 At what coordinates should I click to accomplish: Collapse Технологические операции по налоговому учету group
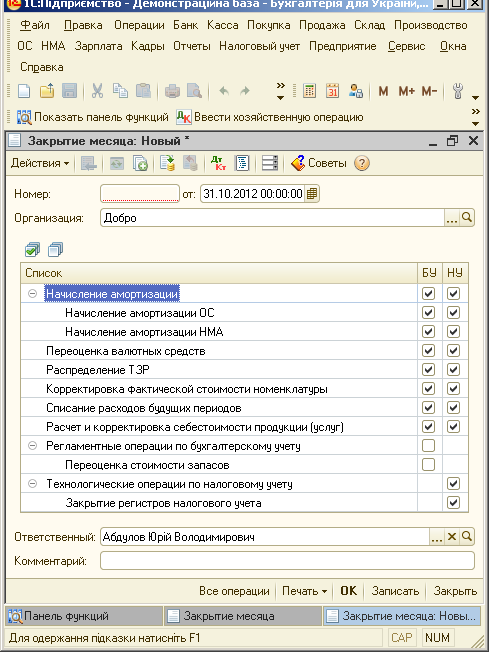(x=32, y=484)
